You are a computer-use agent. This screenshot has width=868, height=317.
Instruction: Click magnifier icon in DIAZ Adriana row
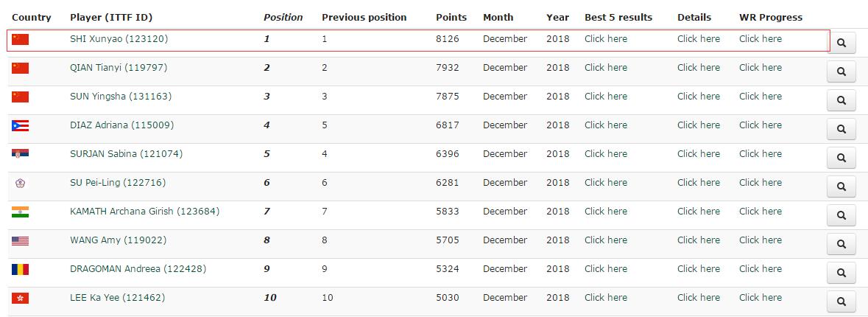841,129
